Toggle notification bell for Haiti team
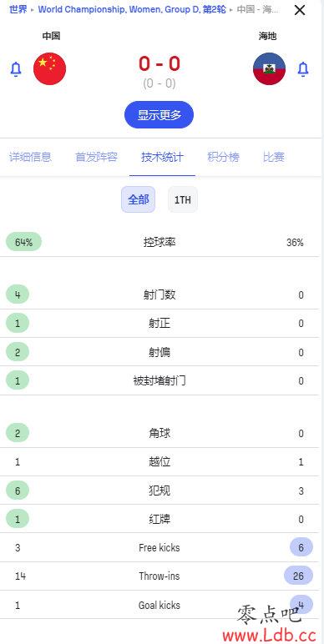The image size is (324, 644). (x=303, y=69)
